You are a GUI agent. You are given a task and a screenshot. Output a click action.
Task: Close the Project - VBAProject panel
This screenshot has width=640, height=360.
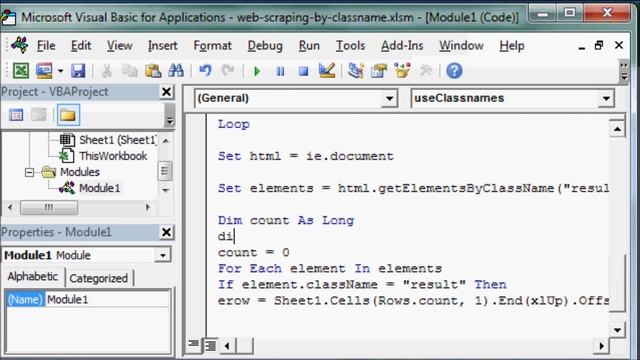tap(166, 92)
